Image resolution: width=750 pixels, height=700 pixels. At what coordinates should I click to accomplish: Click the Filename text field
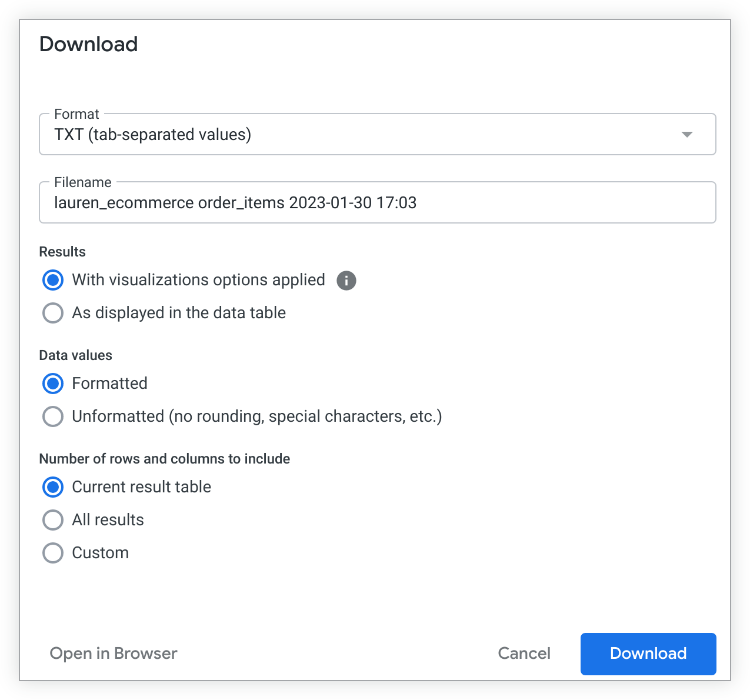click(376, 203)
